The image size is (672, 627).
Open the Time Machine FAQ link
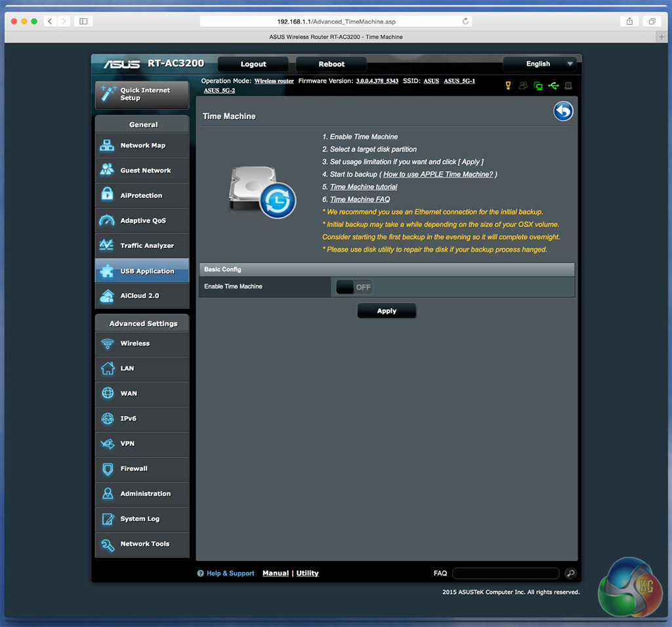click(x=360, y=199)
